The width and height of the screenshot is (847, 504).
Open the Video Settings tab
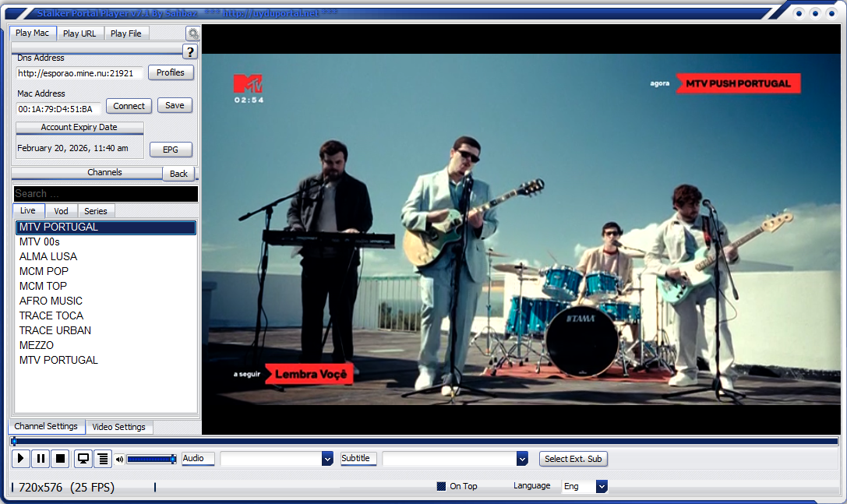[119, 427]
